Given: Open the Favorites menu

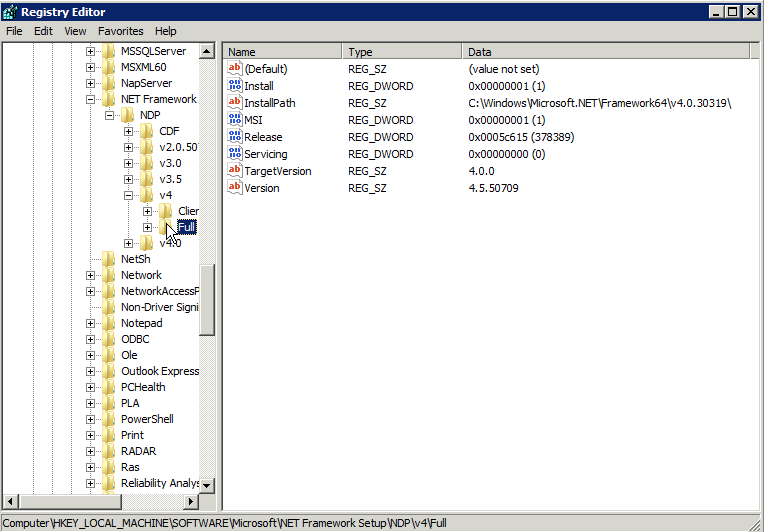Looking at the screenshot, I should 120,31.
